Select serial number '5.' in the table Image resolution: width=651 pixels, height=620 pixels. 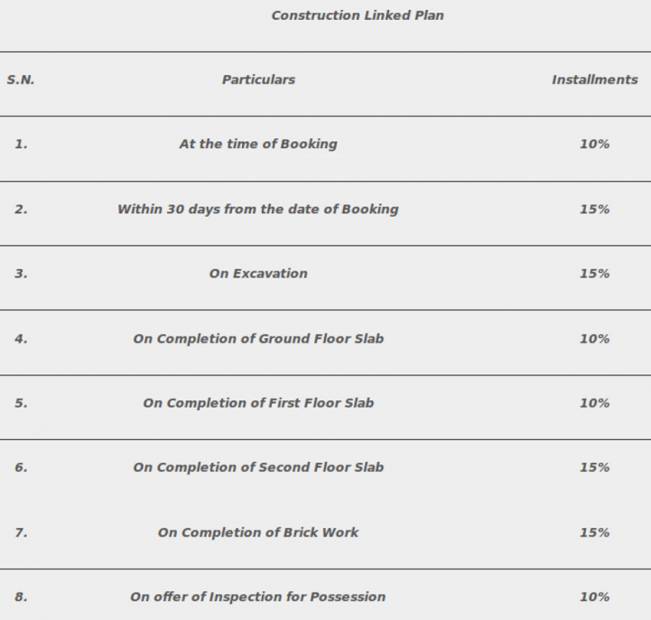coord(21,403)
